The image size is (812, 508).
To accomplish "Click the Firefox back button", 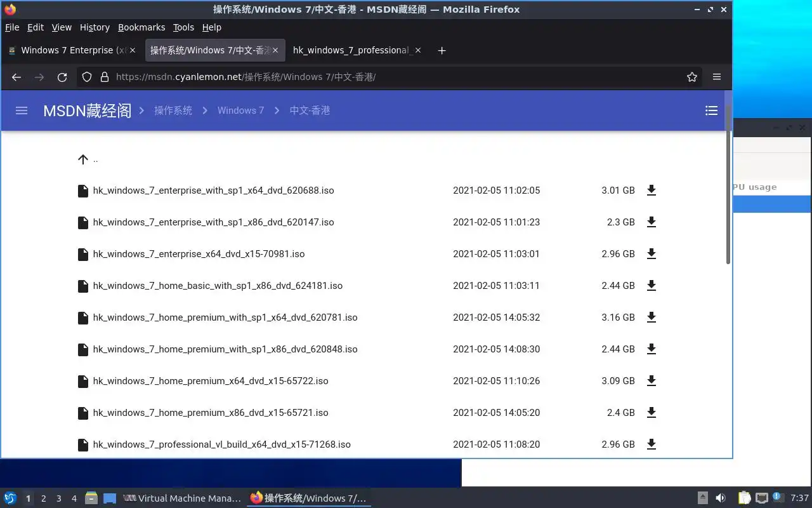I will [16, 77].
